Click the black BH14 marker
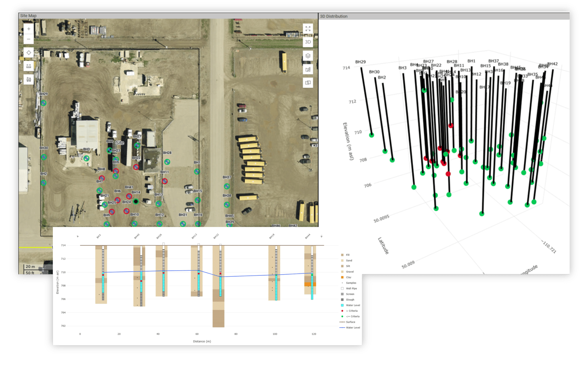588x368 pixels. pos(136,202)
